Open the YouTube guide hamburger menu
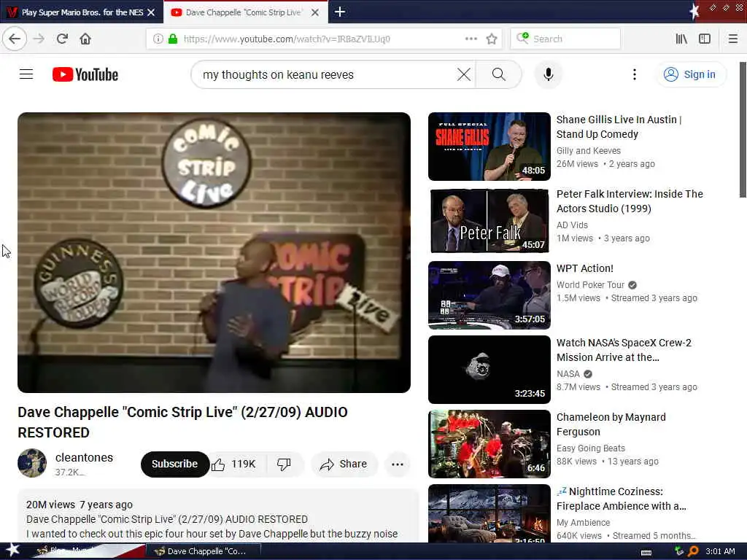The height and width of the screenshot is (560, 747). pyautogui.click(x=26, y=74)
